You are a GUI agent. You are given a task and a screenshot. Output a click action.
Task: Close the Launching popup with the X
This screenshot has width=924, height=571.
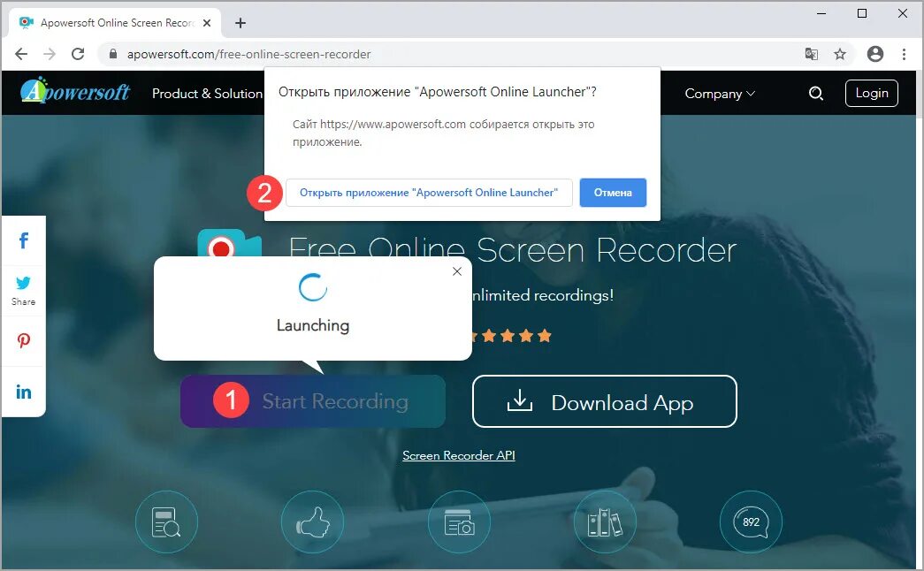point(457,271)
